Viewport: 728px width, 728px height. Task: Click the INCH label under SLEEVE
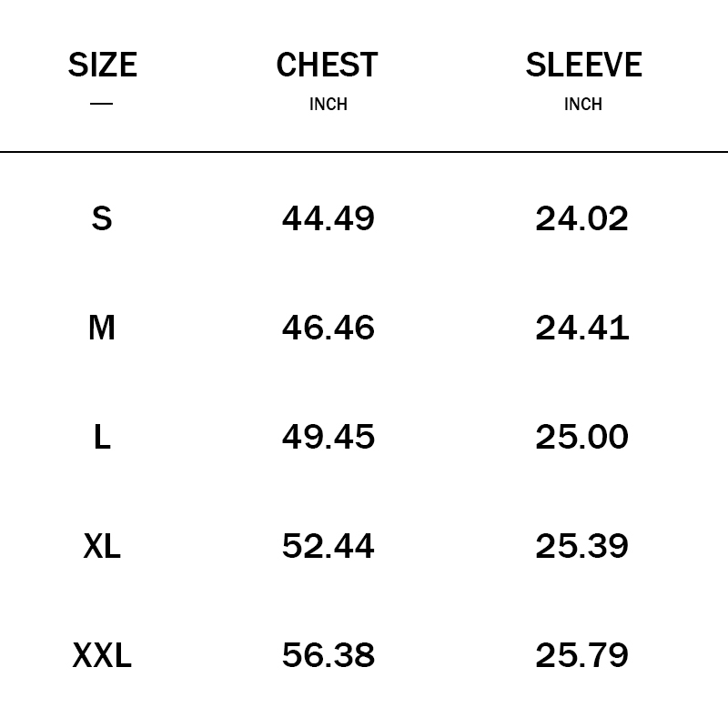click(583, 105)
